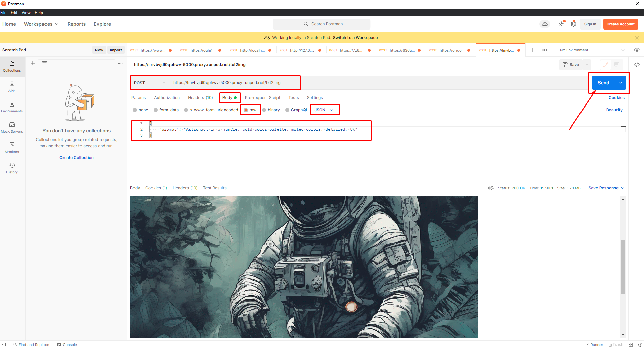Open the Monitors sidebar panel
This screenshot has height=348, width=644.
(x=12, y=148)
